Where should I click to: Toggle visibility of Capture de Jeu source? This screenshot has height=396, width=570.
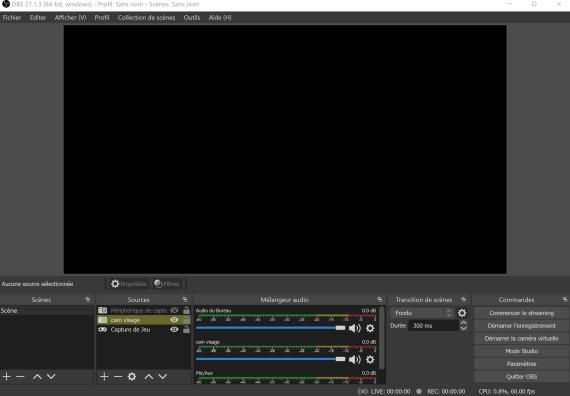pyautogui.click(x=174, y=329)
